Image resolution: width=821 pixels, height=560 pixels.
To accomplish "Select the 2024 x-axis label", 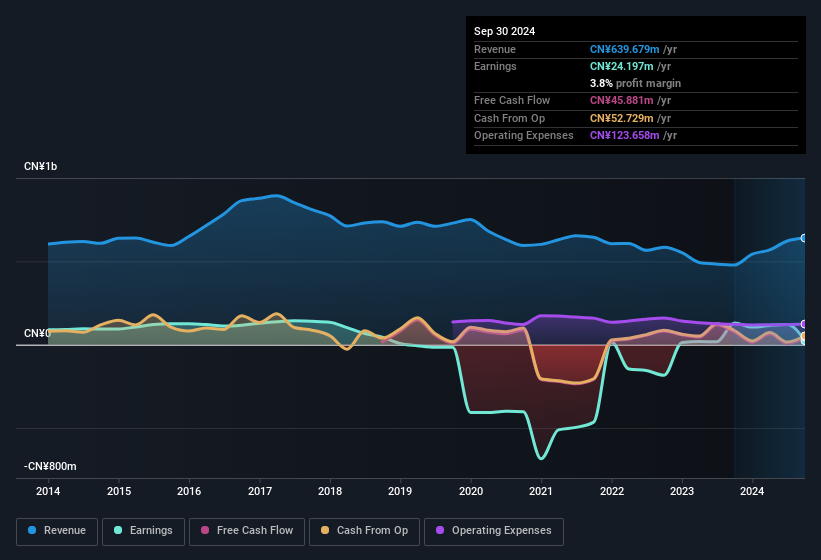I will tap(752, 491).
